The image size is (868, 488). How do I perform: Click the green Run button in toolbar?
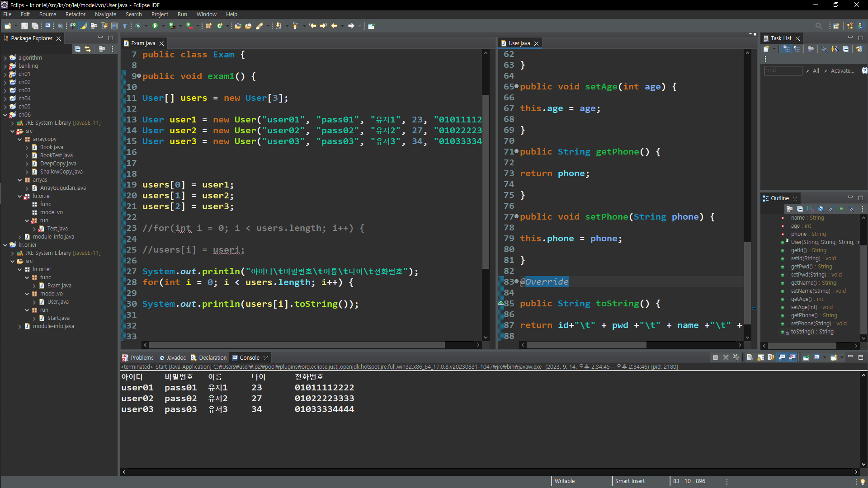[155, 26]
